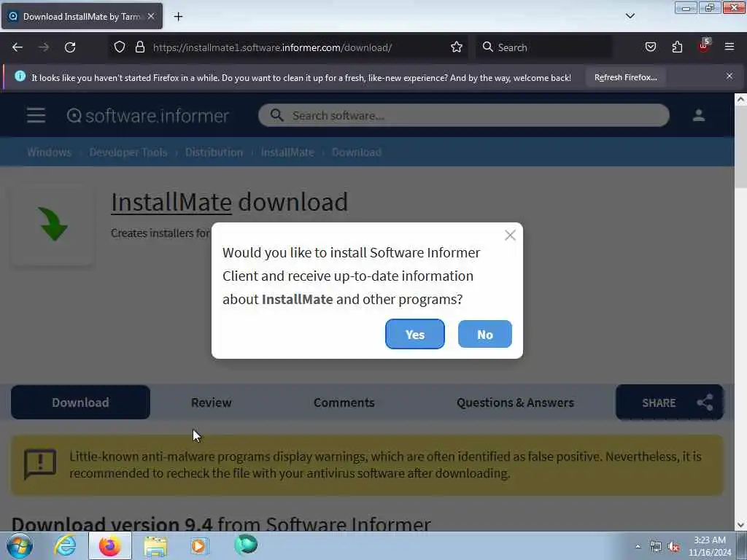Open the Developer Tools breadcrumb link

128,152
